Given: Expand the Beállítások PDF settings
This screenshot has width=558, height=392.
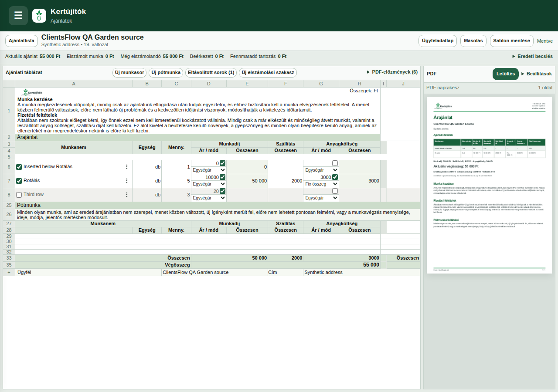Looking at the screenshot, I should (x=536, y=74).
